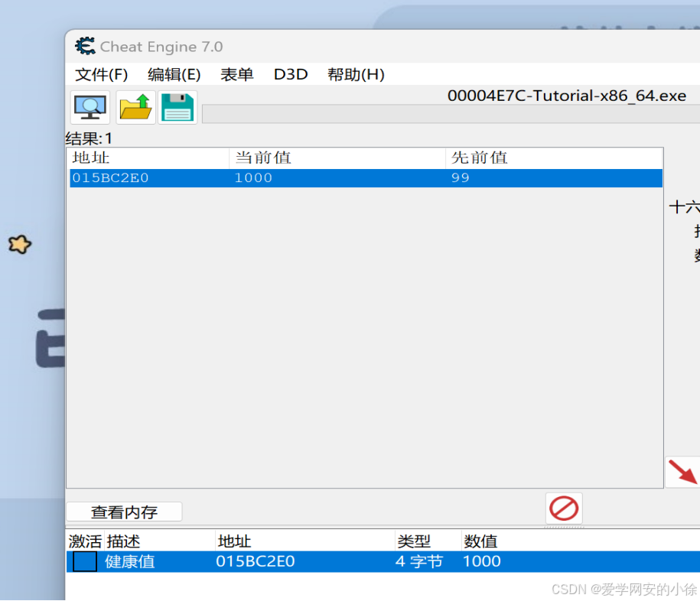Click the 查看内存 button

124,512
